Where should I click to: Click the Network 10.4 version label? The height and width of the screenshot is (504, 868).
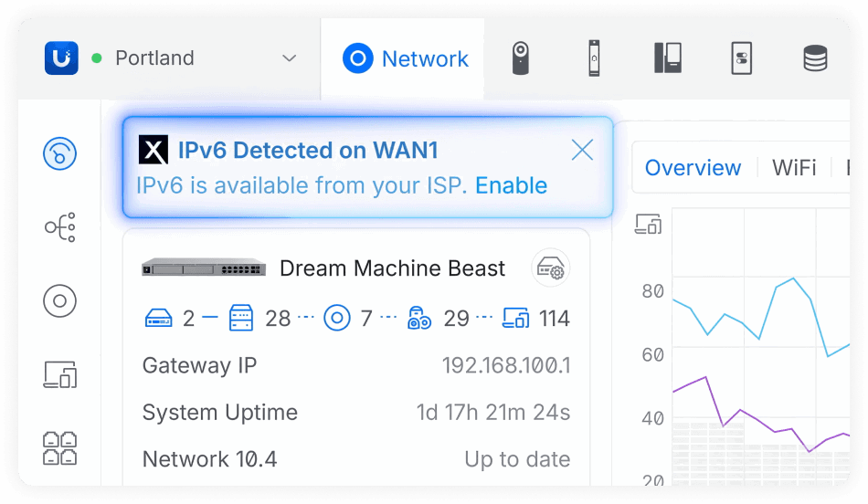click(x=209, y=459)
